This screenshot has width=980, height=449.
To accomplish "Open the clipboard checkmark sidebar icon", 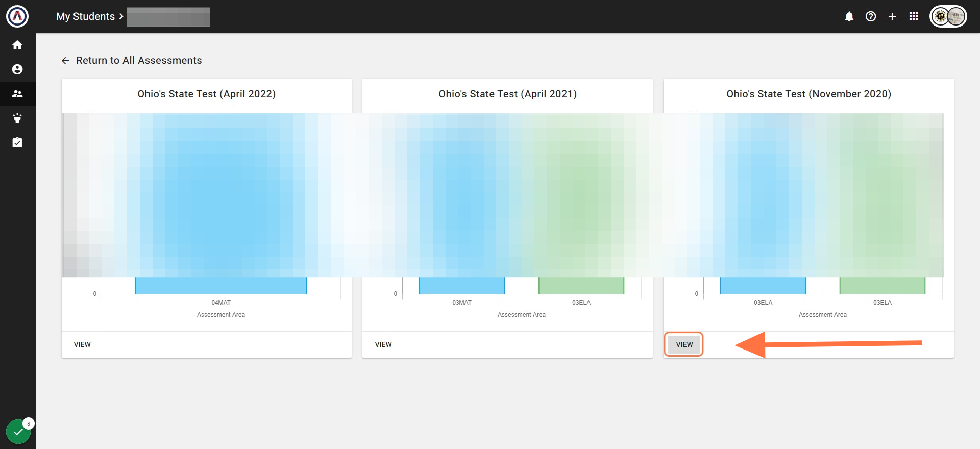I will click(17, 142).
